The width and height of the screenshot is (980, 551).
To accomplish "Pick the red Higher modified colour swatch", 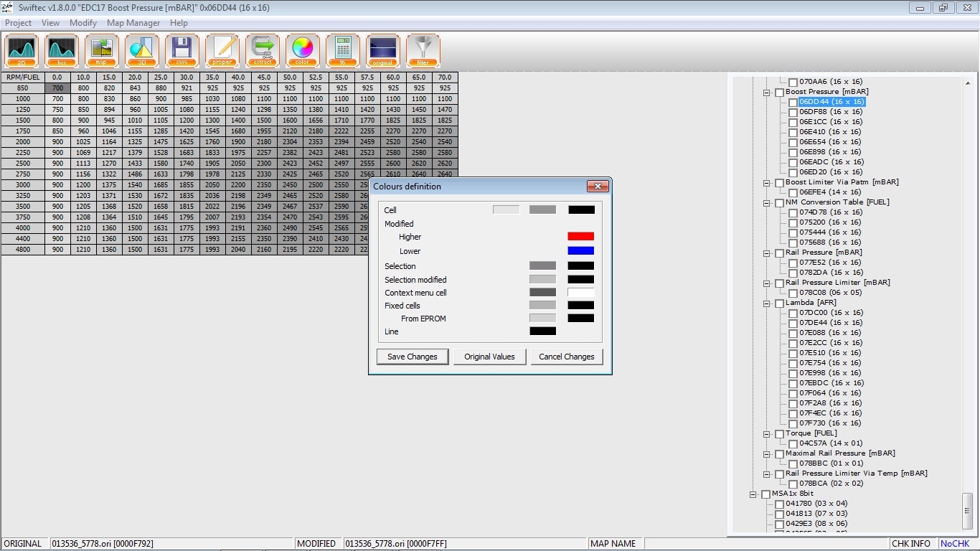I will [x=581, y=236].
